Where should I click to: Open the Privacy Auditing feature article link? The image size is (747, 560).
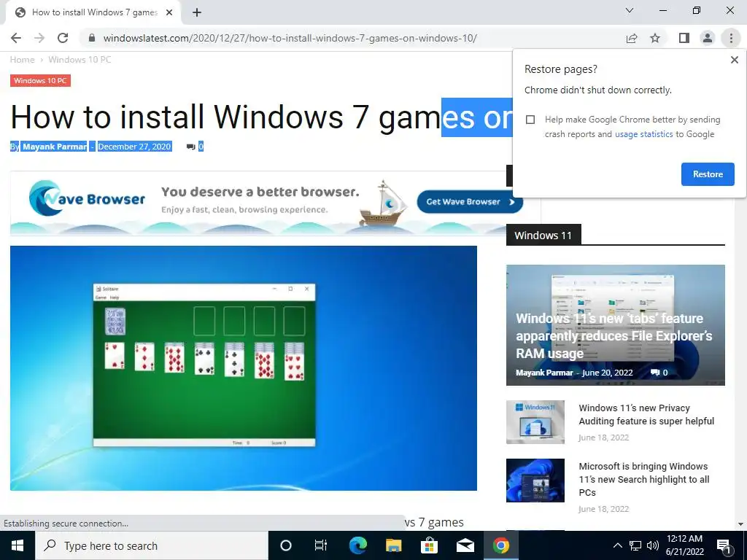point(646,415)
